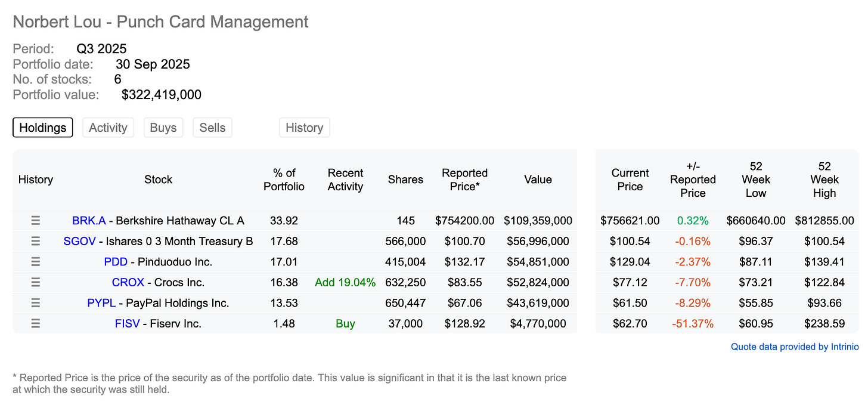Image resolution: width=868 pixels, height=405 pixels.
Task: Open the Buys tab
Action: point(163,128)
